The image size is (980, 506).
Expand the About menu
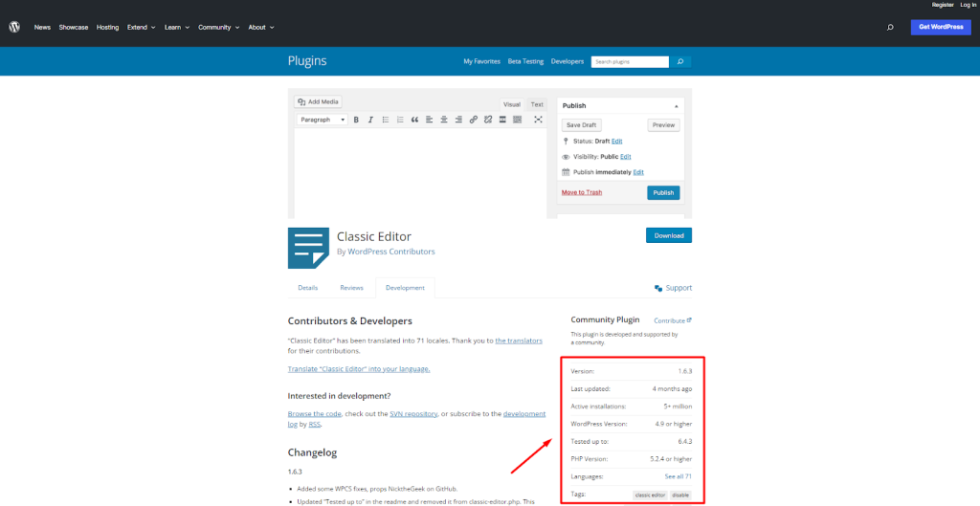tap(261, 28)
